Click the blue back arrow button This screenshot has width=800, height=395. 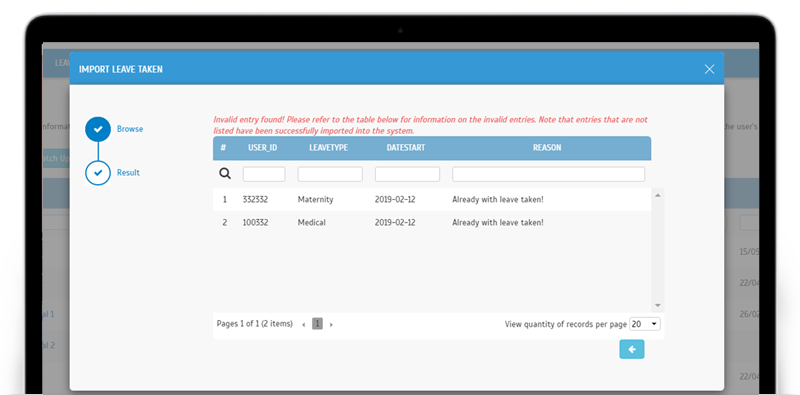coord(632,349)
